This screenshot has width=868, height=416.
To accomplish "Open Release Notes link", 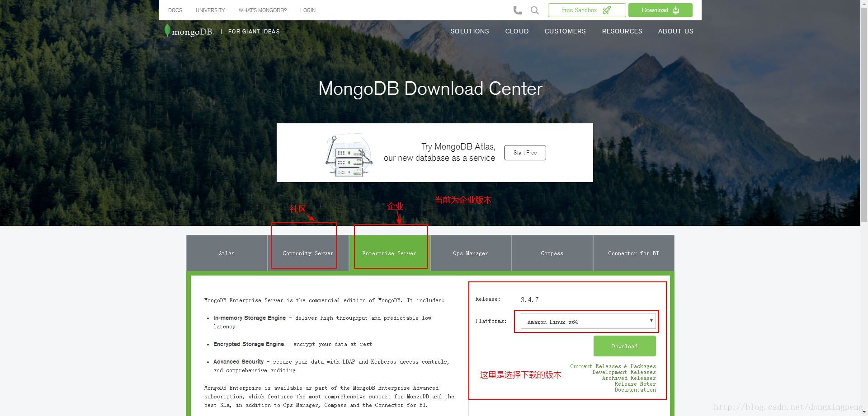I will pyautogui.click(x=635, y=384).
